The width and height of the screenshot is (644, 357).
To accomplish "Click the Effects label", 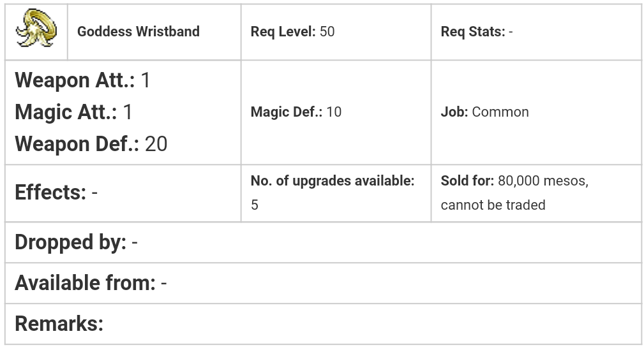I will (x=50, y=193).
